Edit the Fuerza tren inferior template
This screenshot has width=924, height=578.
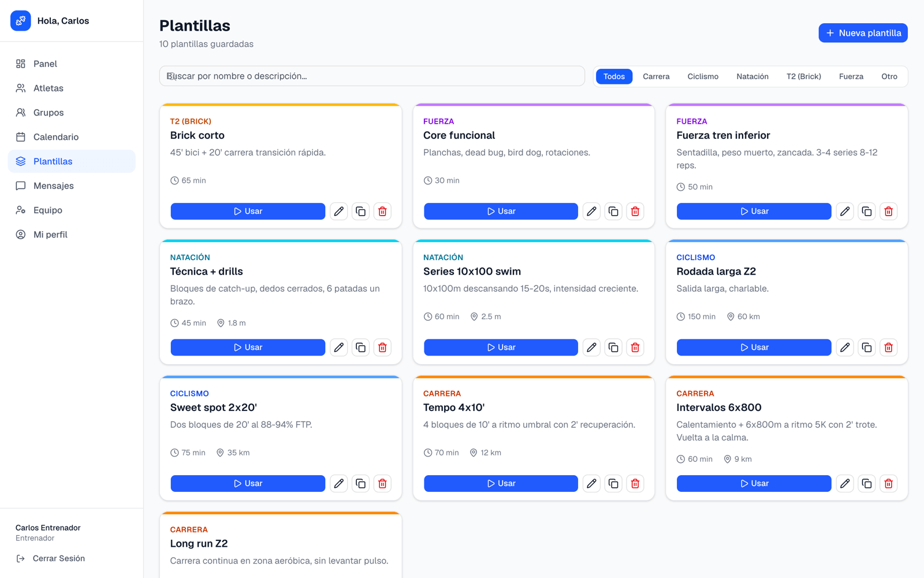845,212
